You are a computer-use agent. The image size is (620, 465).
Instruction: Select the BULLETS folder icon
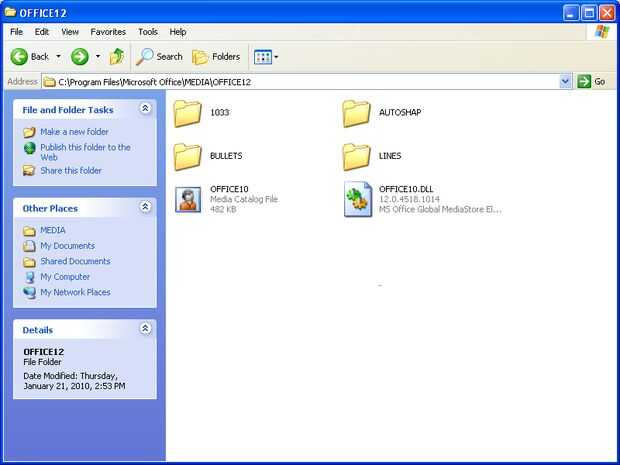tap(187, 157)
